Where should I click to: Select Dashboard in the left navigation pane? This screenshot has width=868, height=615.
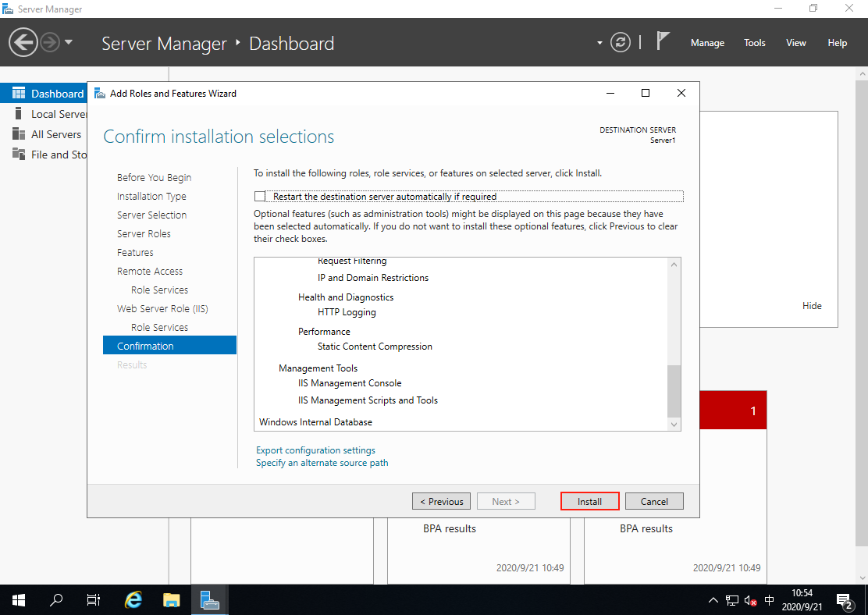[44, 94]
